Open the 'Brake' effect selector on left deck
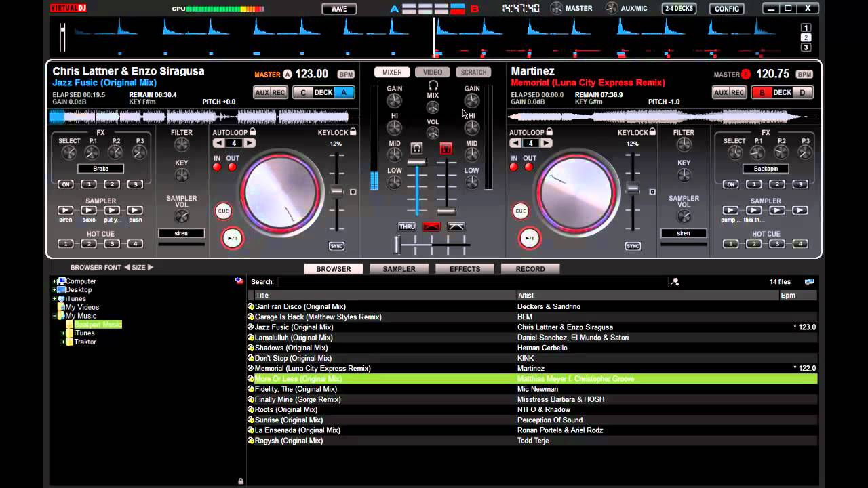This screenshot has width=868, height=488. 100,169
